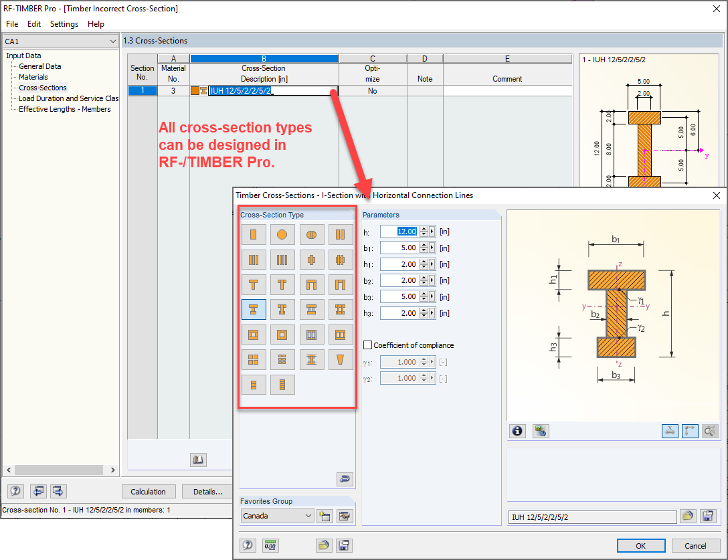The image size is (728, 560).
Task: Select Materials in the tree
Action: (33, 77)
